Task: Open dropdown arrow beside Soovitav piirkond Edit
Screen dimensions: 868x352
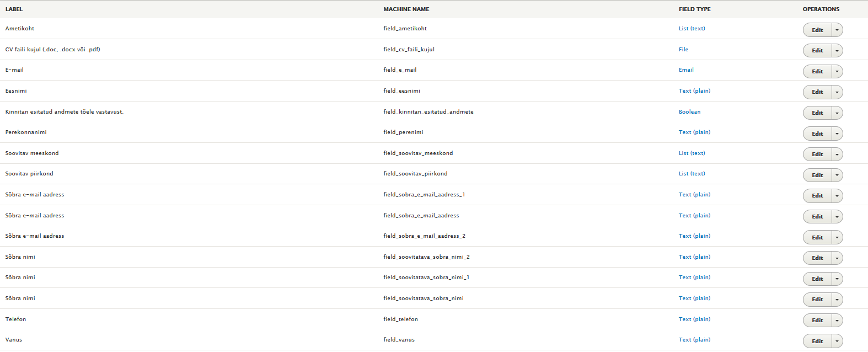Action: (837, 175)
